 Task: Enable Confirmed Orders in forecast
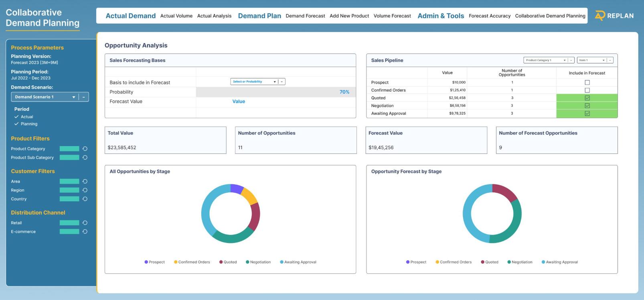tap(587, 90)
